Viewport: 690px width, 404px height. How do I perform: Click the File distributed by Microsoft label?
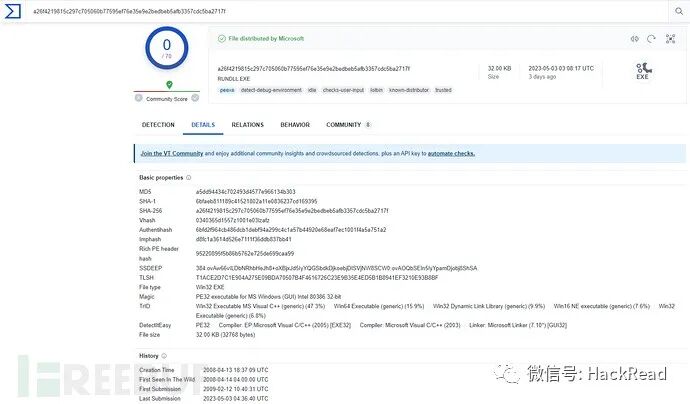click(x=266, y=39)
